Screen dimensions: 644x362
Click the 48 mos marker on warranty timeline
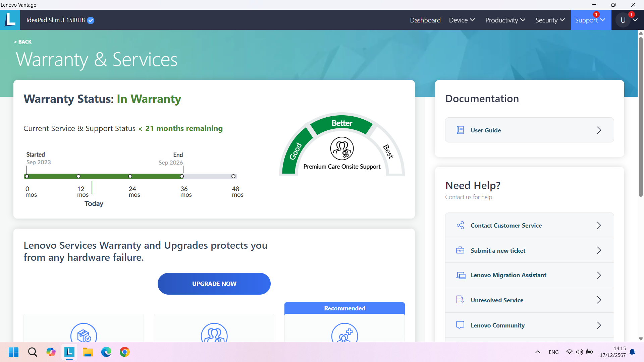point(233,176)
